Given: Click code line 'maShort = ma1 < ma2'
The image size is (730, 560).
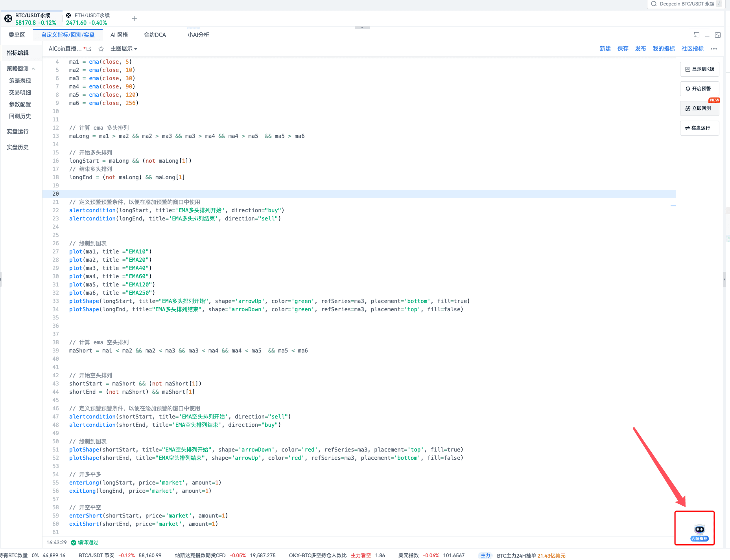Looking at the screenshot, I should (x=188, y=351).
